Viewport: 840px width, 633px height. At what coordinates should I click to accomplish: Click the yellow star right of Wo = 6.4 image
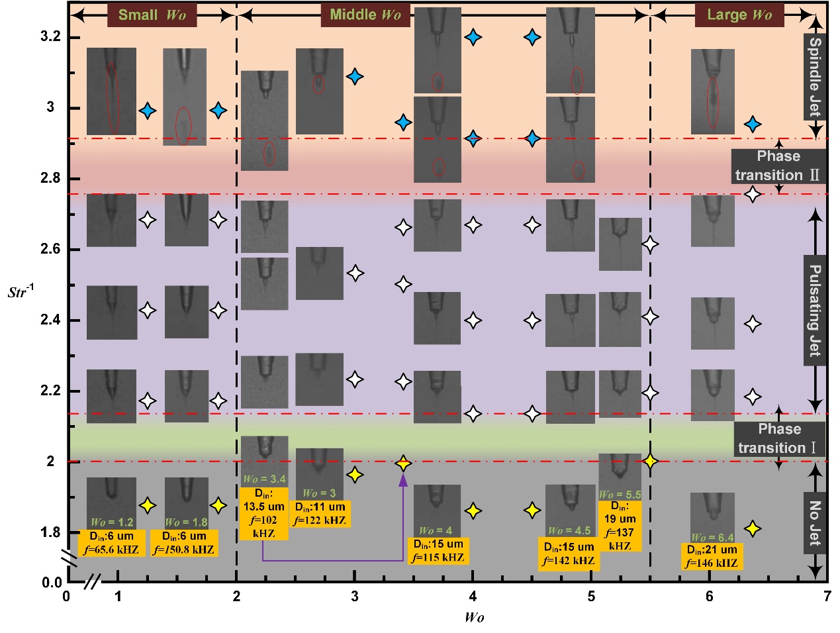(x=752, y=528)
